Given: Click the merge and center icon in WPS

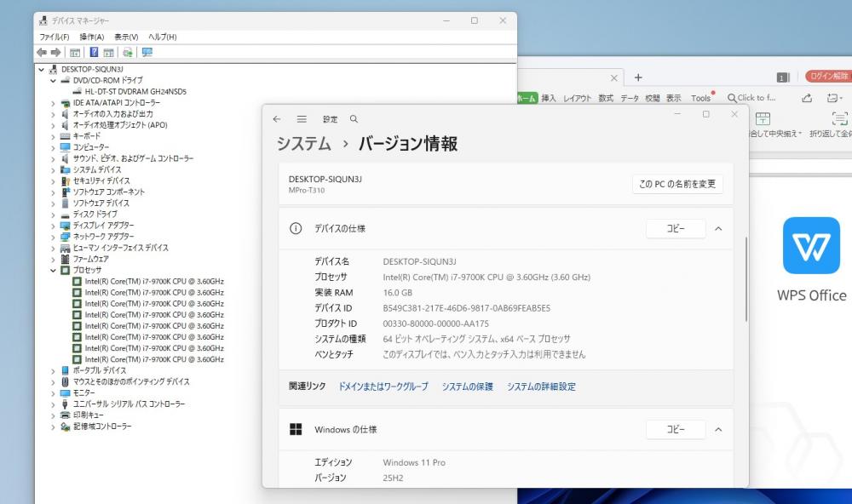Looking at the screenshot, I should click(763, 118).
